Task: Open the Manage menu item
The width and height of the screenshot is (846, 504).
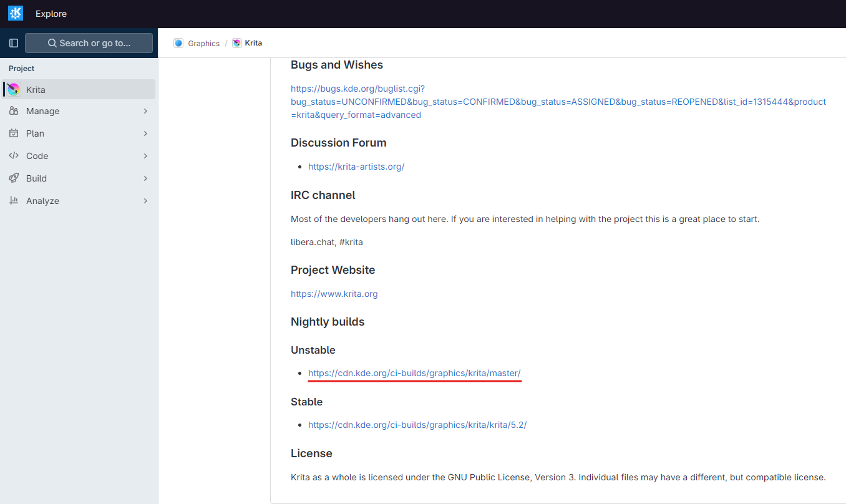Action: (x=79, y=111)
